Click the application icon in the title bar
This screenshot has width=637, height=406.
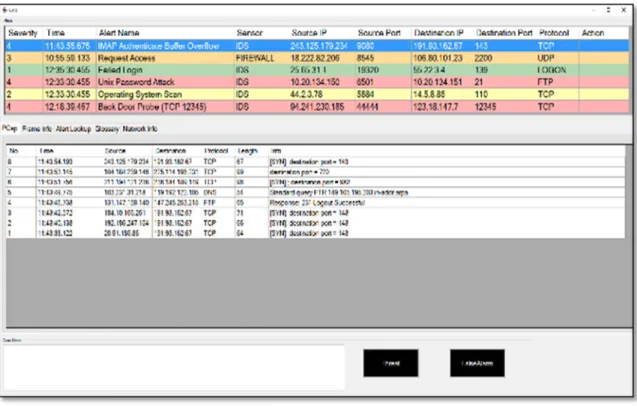point(5,9)
